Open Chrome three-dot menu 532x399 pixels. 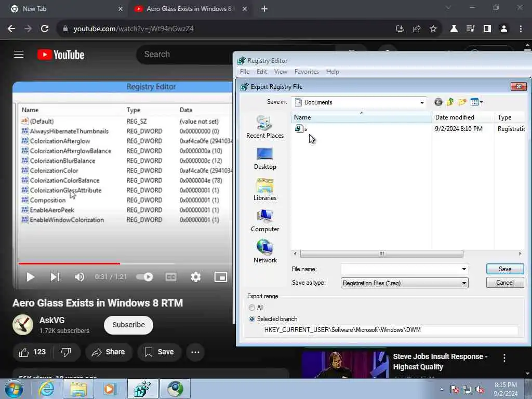pyautogui.click(x=521, y=29)
